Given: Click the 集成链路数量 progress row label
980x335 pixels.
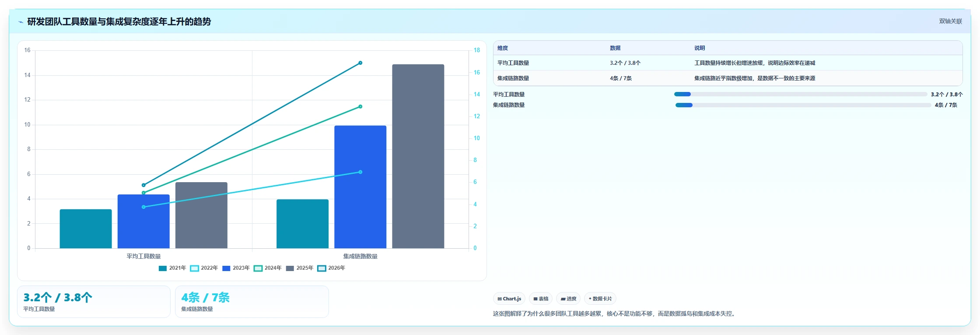Looking at the screenshot, I should pos(509,105).
